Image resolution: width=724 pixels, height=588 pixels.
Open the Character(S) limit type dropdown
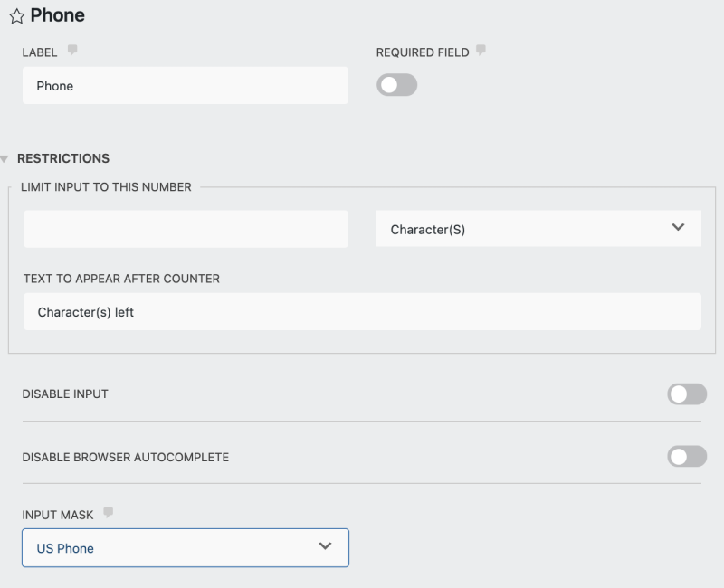538,229
